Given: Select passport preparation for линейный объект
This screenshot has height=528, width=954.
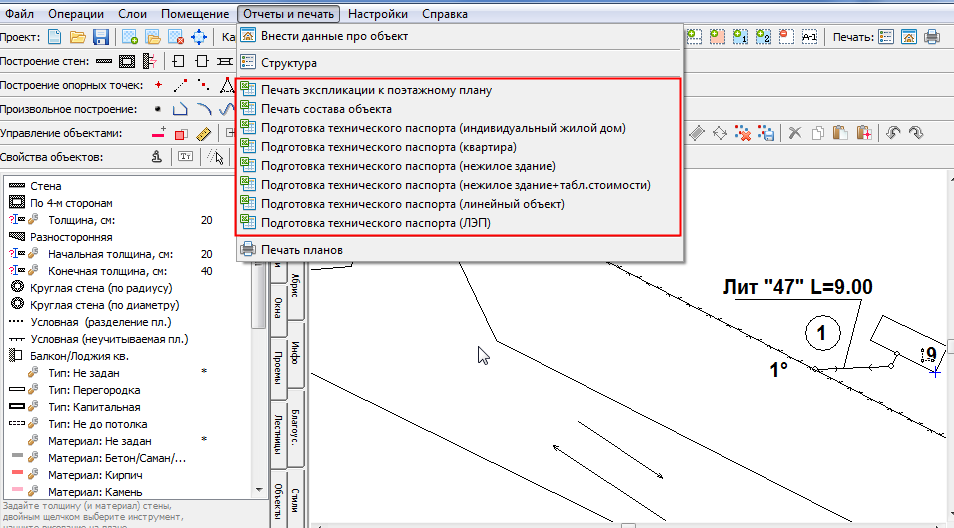Looking at the screenshot, I should (460, 204).
